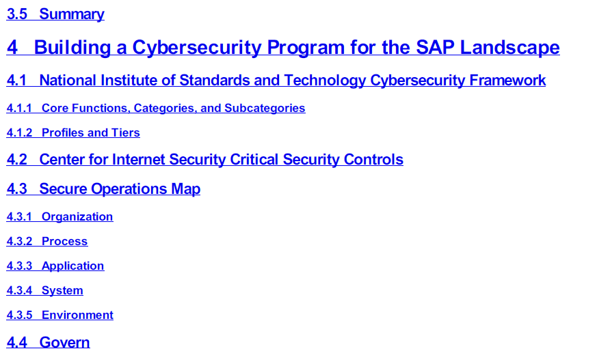The width and height of the screenshot is (597, 364).
Task: Jump to Core Functions, Categories, and Subcategories
Action: coord(173,109)
